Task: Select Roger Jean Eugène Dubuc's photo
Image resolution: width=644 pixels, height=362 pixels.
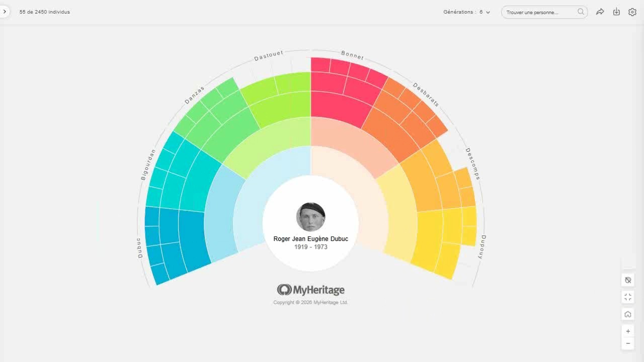Action: (310, 216)
